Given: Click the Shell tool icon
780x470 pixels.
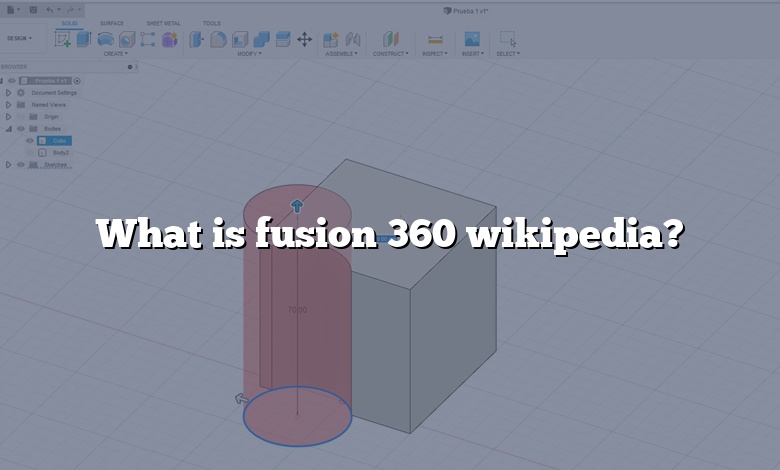Looking at the screenshot, I should coord(240,39).
